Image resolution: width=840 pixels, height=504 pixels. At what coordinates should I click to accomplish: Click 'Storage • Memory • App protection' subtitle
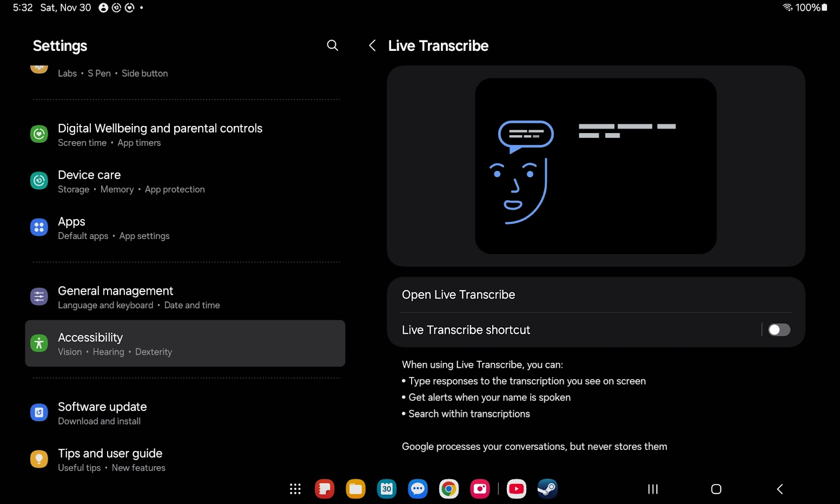tap(131, 189)
